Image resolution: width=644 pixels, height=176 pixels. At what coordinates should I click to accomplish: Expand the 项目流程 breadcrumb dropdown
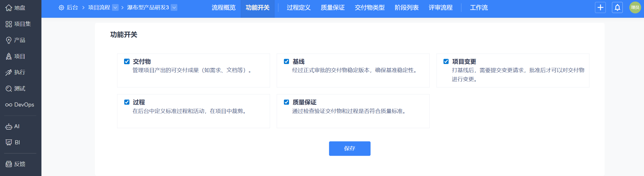pyautogui.click(x=115, y=8)
